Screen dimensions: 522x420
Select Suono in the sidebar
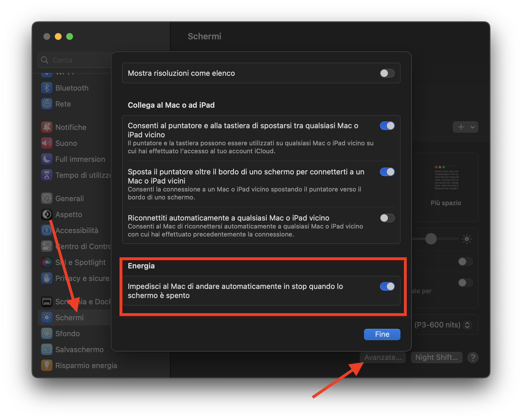(66, 143)
